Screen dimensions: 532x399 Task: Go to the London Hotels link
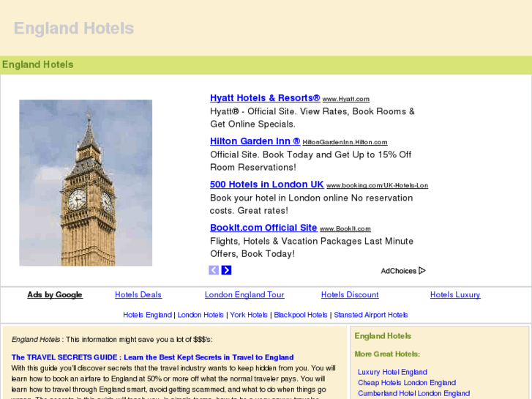pyautogui.click(x=201, y=315)
